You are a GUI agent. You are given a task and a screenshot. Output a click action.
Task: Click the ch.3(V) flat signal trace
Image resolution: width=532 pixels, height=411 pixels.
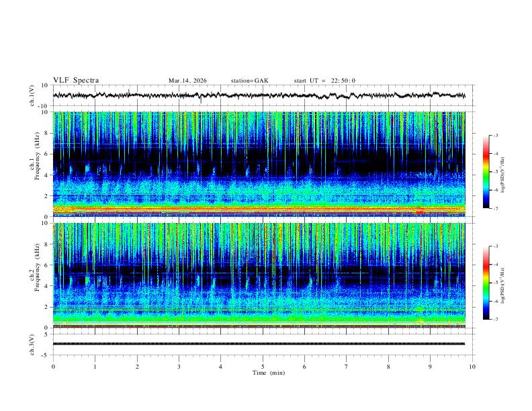tap(259, 344)
